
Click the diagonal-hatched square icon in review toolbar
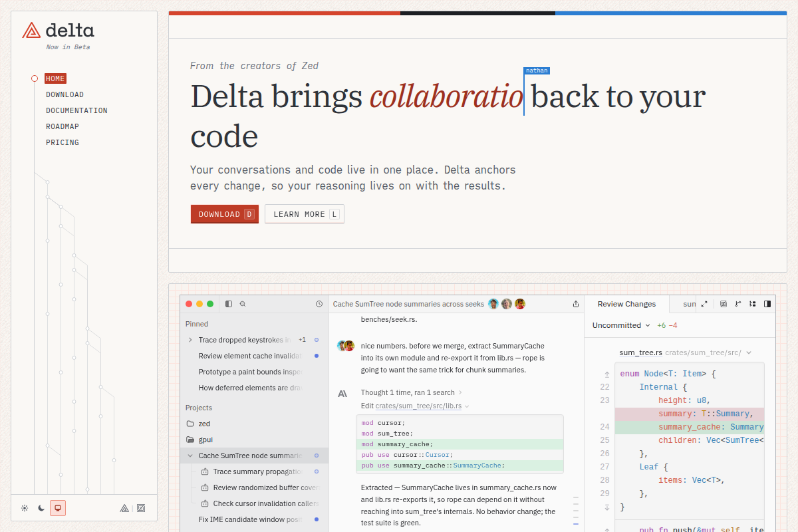click(x=724, y=304)
